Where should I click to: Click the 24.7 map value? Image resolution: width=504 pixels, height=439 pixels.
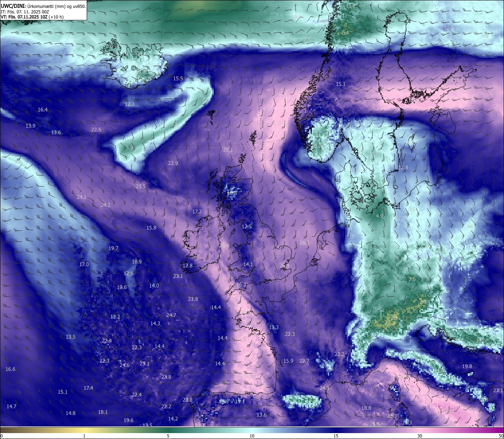click(171, 315)
